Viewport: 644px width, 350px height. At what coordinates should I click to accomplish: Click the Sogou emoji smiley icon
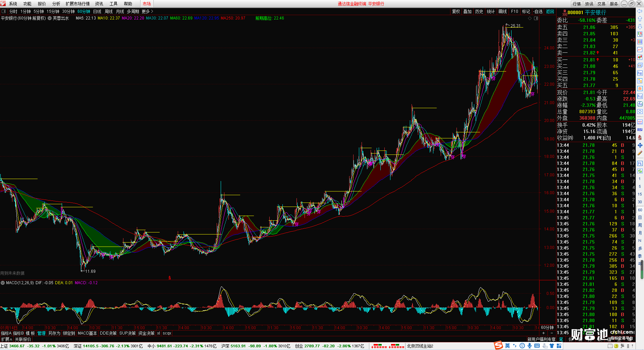pyautogui.click(x=522, y=346)
